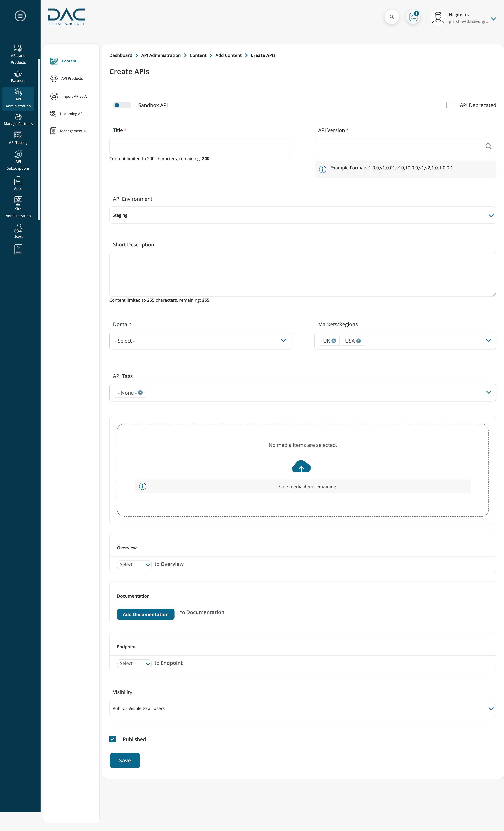504x831 pixels.
Task: Click the sidebar vertical scrollbar
Action: click(39, 139)
